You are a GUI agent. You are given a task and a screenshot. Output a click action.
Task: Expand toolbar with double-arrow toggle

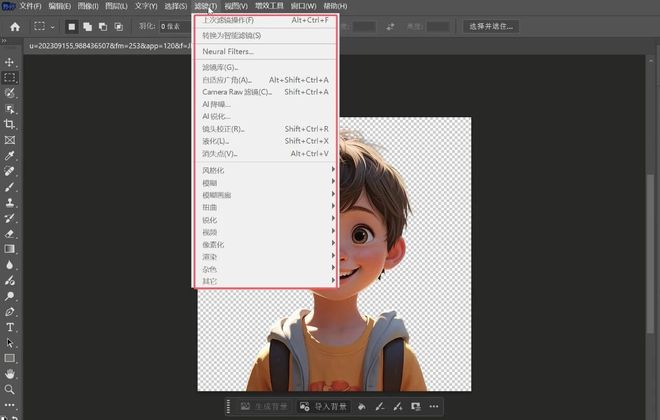tap(4, 41)
